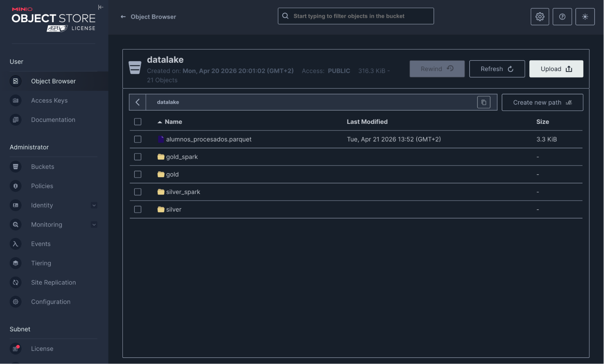Click the Access Keys sidebar icon

(x=15, y=101)
